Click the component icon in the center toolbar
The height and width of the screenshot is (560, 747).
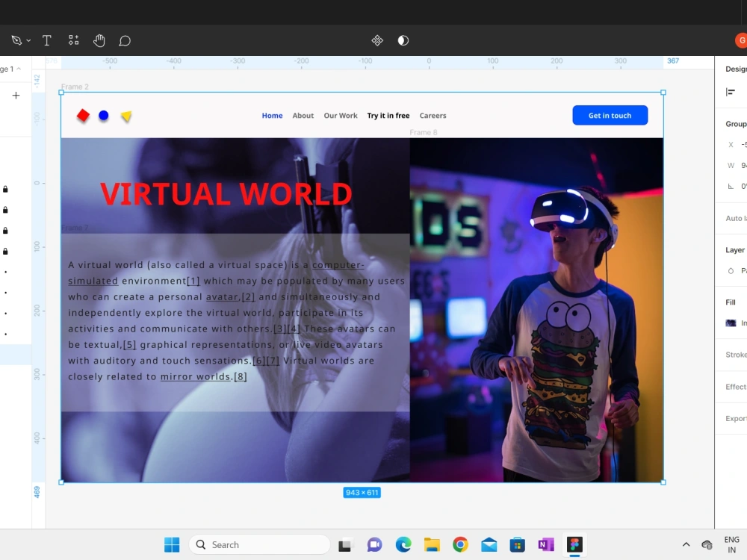(x=376, y=40)
